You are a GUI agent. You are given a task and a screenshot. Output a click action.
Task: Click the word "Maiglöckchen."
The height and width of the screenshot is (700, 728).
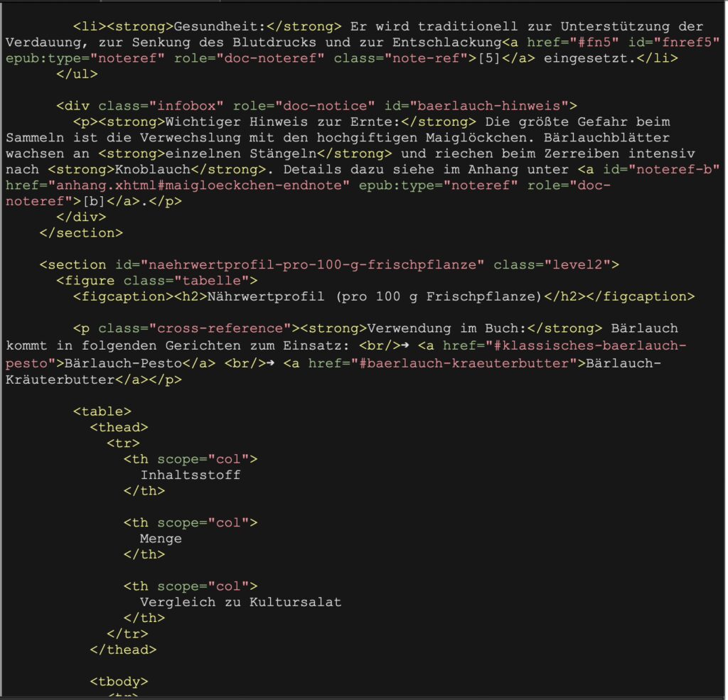tap(480, 137)
